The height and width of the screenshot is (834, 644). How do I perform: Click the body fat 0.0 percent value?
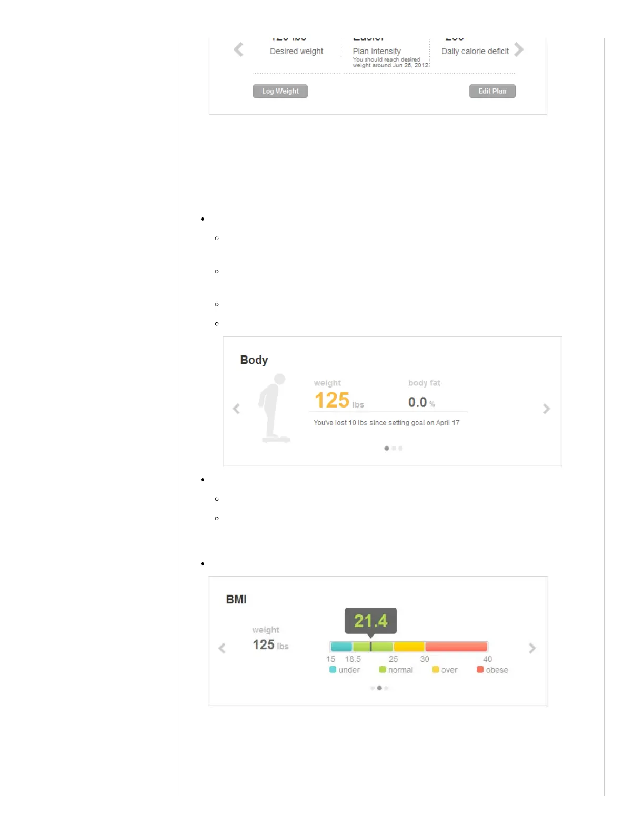point(421,402)
